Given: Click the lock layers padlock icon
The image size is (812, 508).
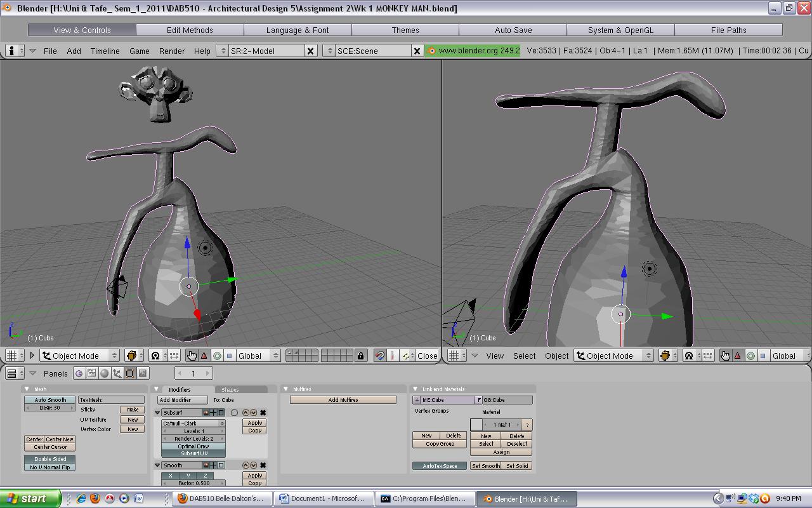Looking at the screenshot, I should 360,356.
